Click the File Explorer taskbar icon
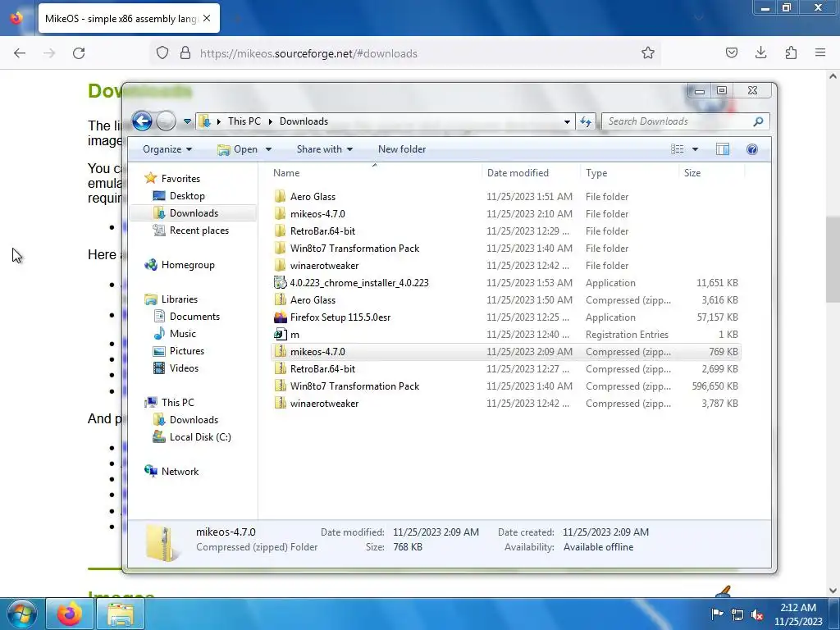840x630 pixels. point(121,614)
